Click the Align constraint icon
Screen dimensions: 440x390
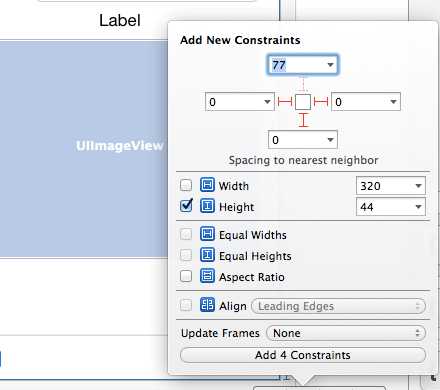point(207,305)
